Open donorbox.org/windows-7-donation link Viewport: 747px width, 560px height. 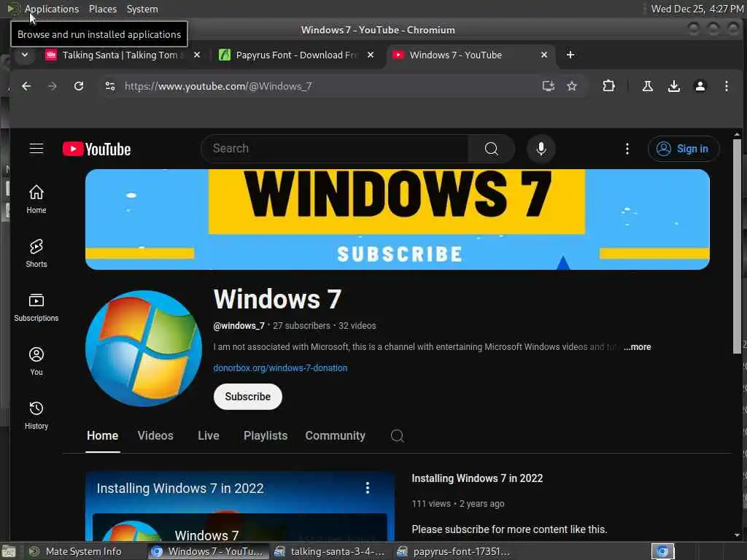pyautogui.click(x=280, y=368)
